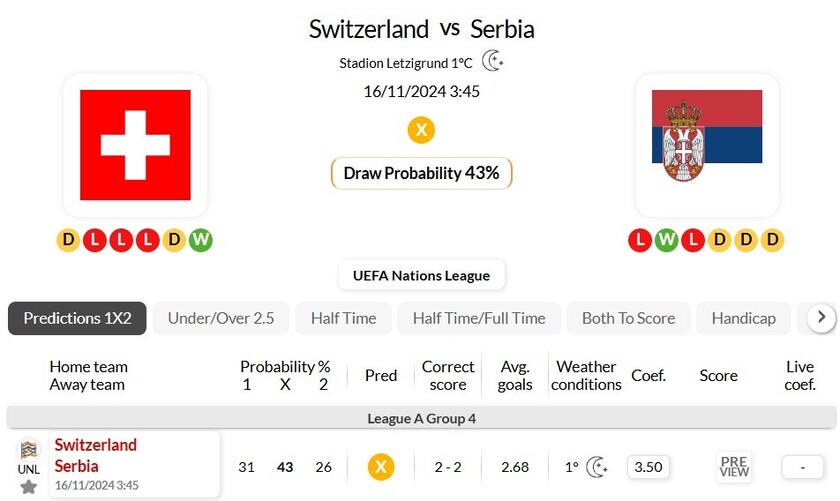Open the Half Time tab
The height and width of the screenshot is (501, 840).
coord(343,318)
